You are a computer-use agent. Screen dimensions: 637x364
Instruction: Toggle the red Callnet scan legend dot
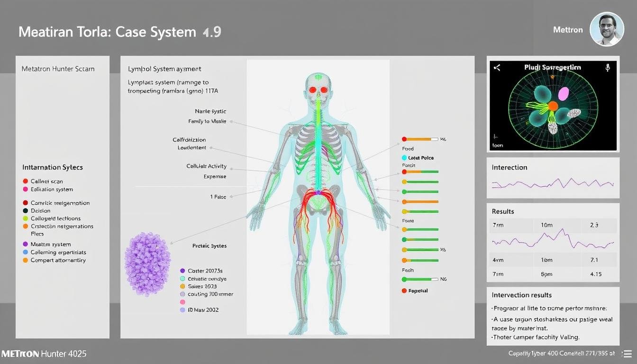[26, 181]
